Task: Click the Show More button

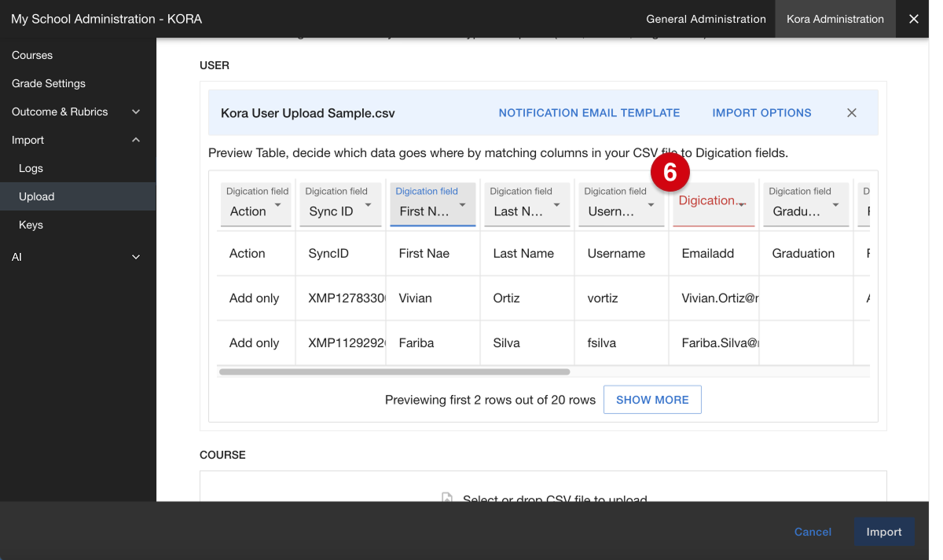Action: [x=652, y=400]
